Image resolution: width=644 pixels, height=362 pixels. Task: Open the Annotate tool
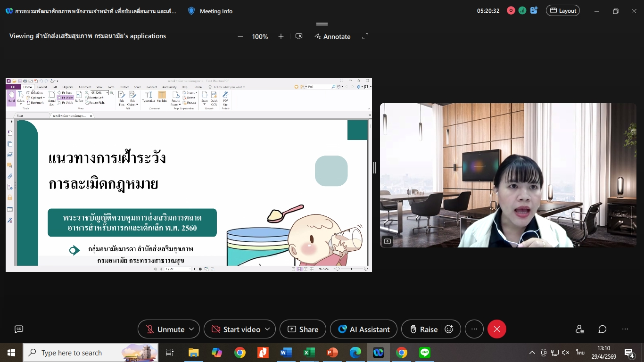click(x=332, y=37)
